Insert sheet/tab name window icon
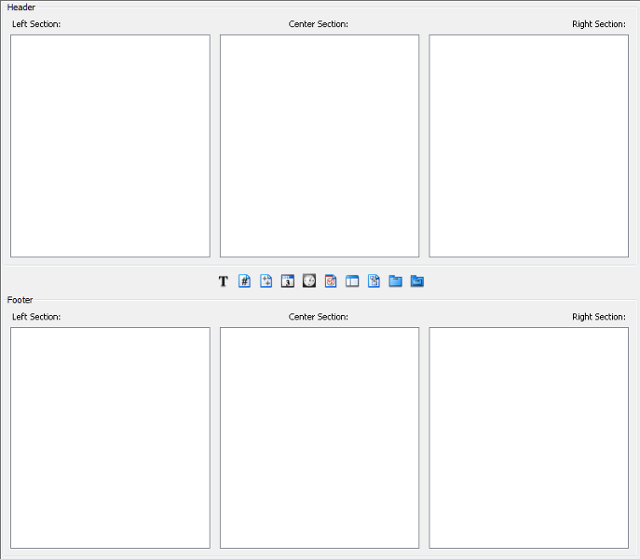The image size is (640, 559). pos(352,281)
